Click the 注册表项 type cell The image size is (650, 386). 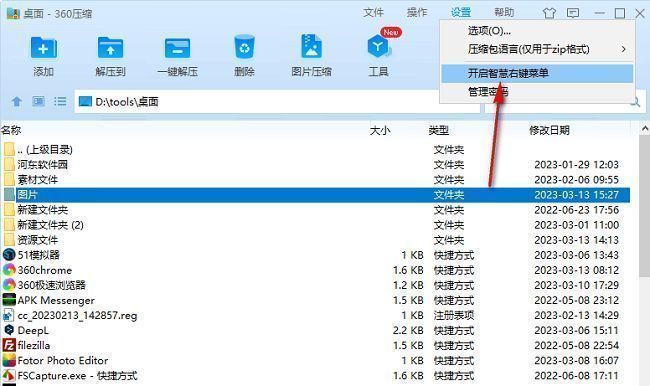click(454, 315)
